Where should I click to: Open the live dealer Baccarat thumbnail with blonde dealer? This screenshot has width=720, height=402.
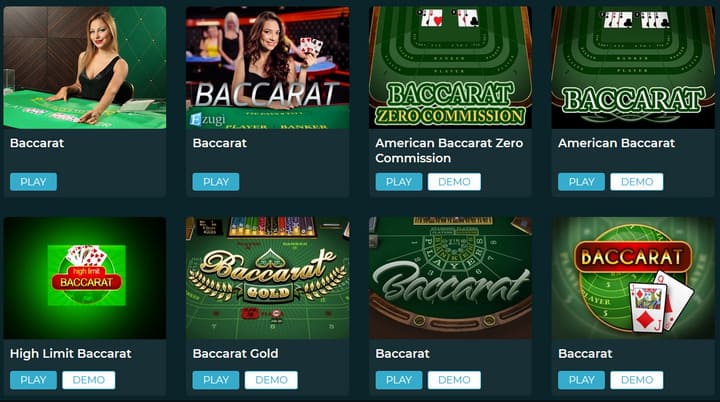(84, 68)
